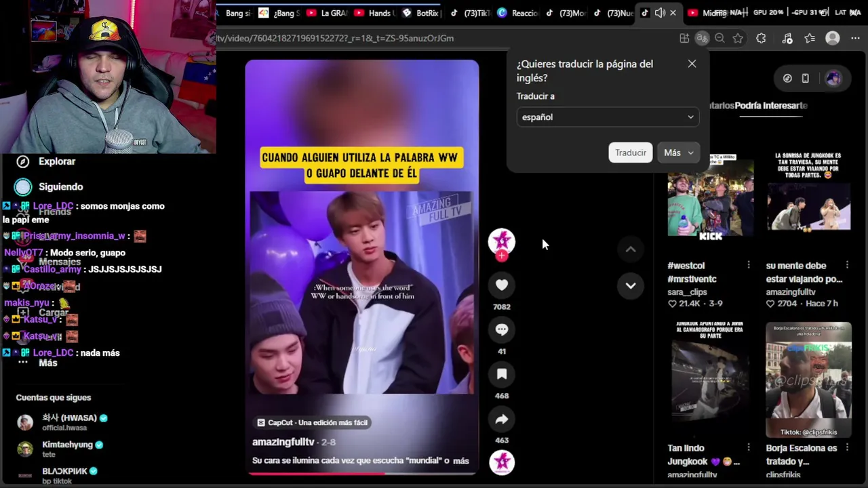868x488 pixels.
Task: Open options menu for Tan lindo Jungkook
Action: pyautogui.click(x=749, y=447)
